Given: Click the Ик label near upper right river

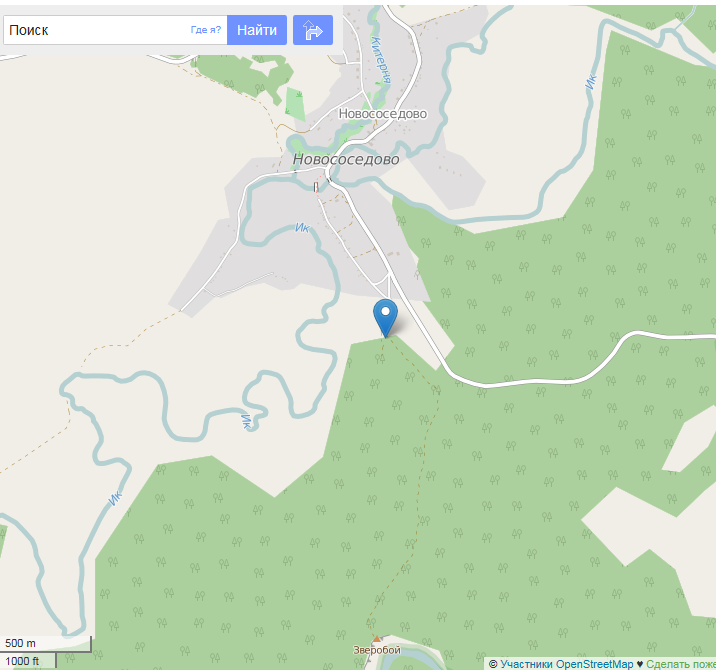Looking at the screenshot, I should click(x=591, y=82).
